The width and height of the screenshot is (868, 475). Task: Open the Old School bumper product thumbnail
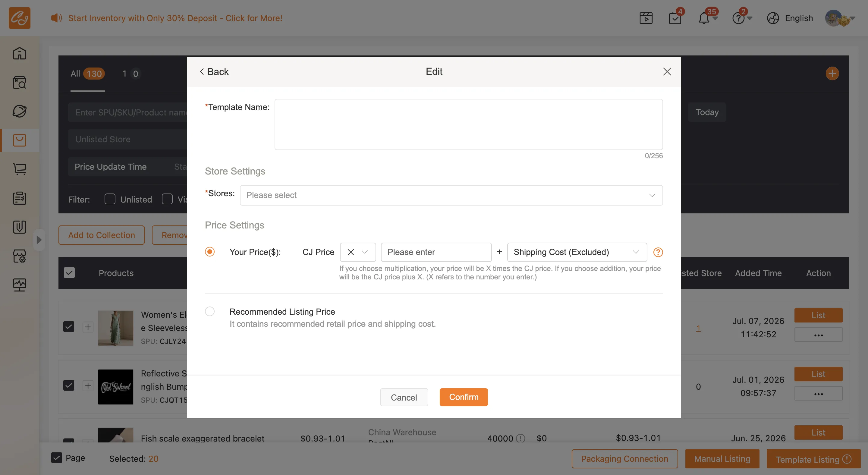click(x=115, y=387)
